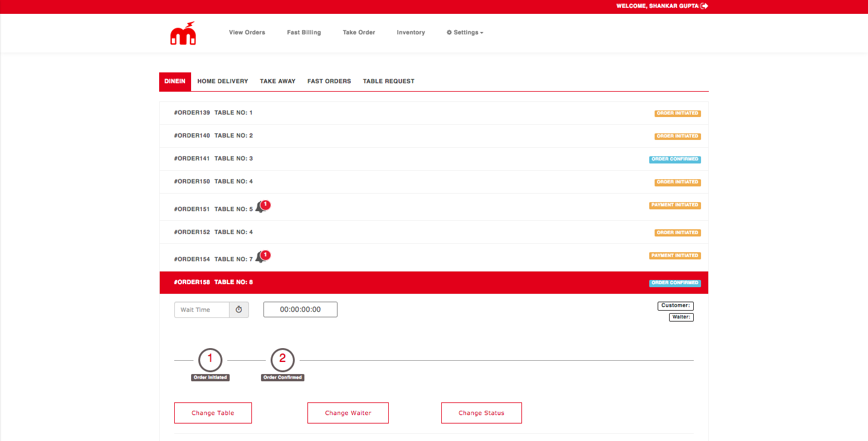The width and height of the screenshot is (868, 441).
Task: Click Order Initiated badge on order 140
Action: click(678, 136)
